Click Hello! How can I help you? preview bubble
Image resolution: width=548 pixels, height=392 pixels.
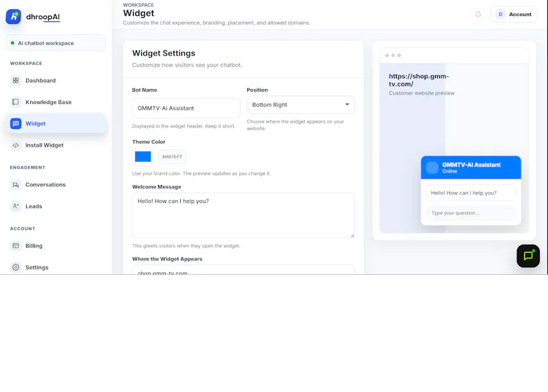tap(471, 193)
